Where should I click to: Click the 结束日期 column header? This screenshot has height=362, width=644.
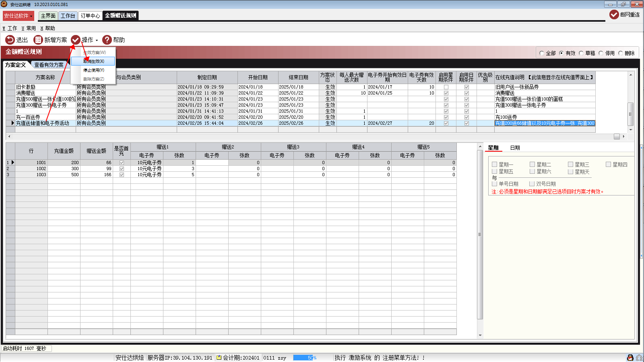[x=299, y=77]
